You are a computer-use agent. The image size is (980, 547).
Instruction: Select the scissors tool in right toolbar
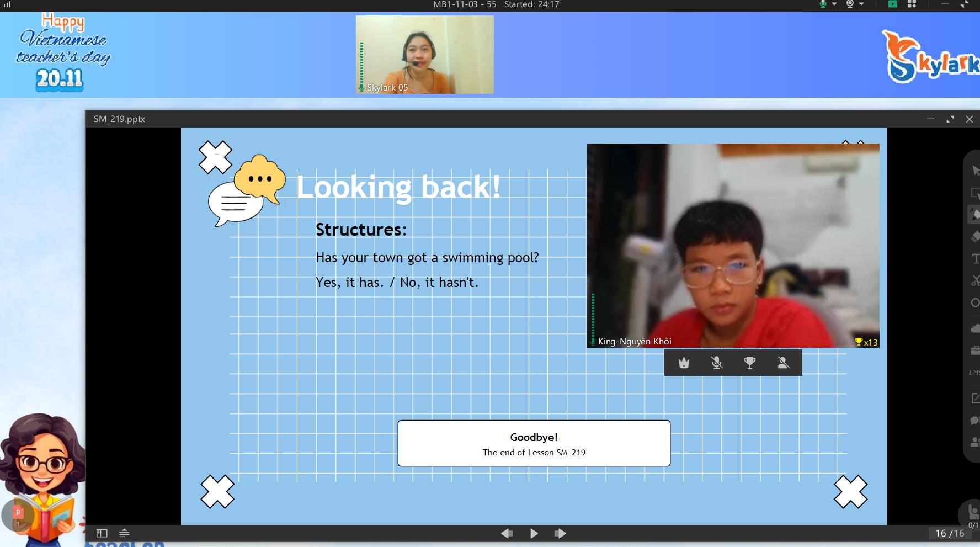(x=975, y=281)
